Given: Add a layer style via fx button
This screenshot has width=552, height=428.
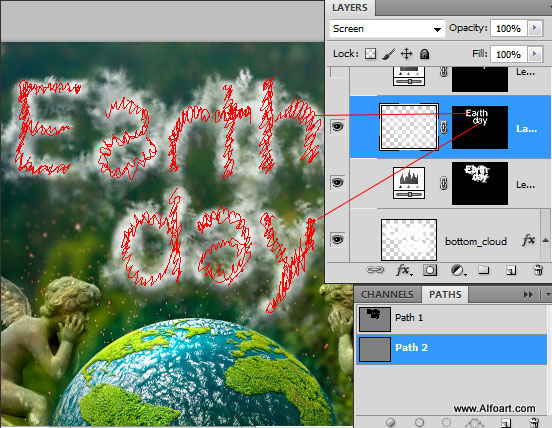Looking at the screenshot, I should [403, 270].
